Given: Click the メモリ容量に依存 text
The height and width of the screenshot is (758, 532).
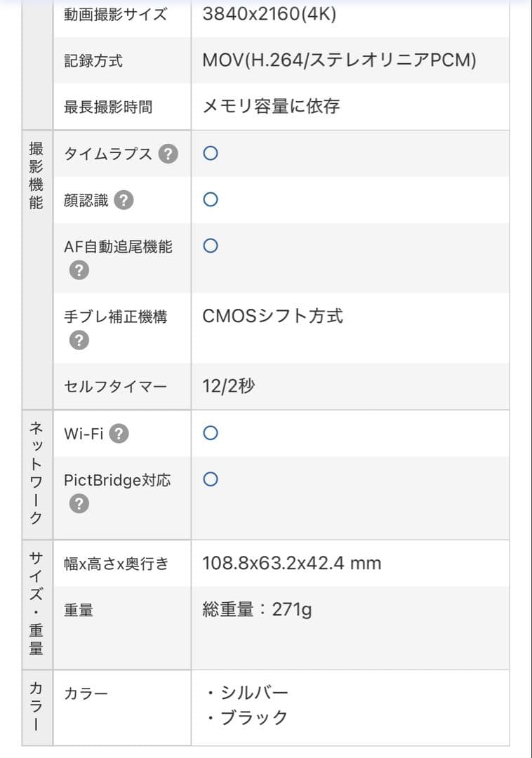Looking at the screenshot, I should [271, 107].
